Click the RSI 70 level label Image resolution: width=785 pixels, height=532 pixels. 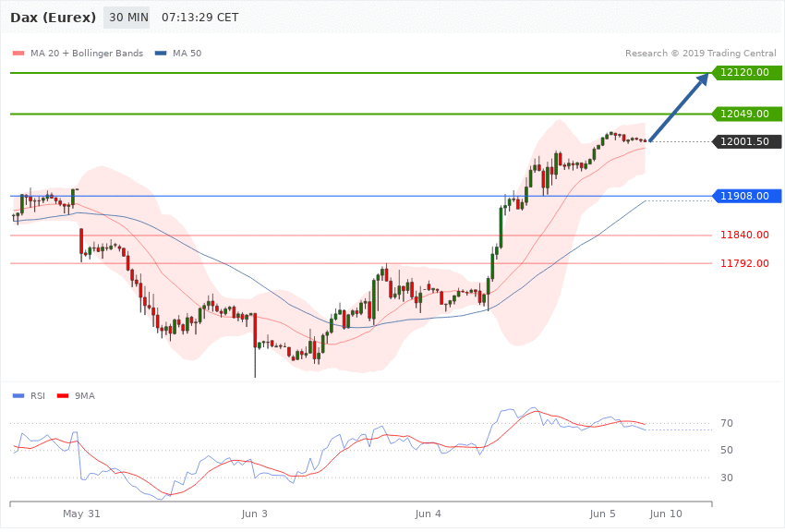click(727, 423)
